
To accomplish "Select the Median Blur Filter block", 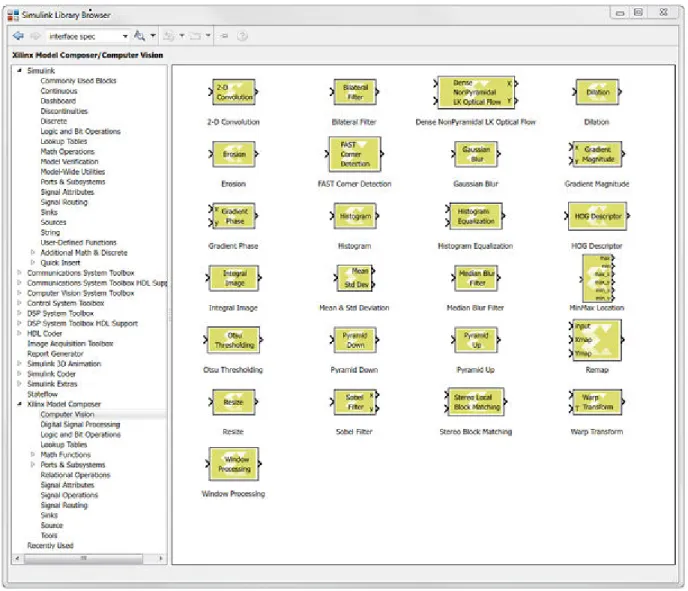I will point(476,278).
